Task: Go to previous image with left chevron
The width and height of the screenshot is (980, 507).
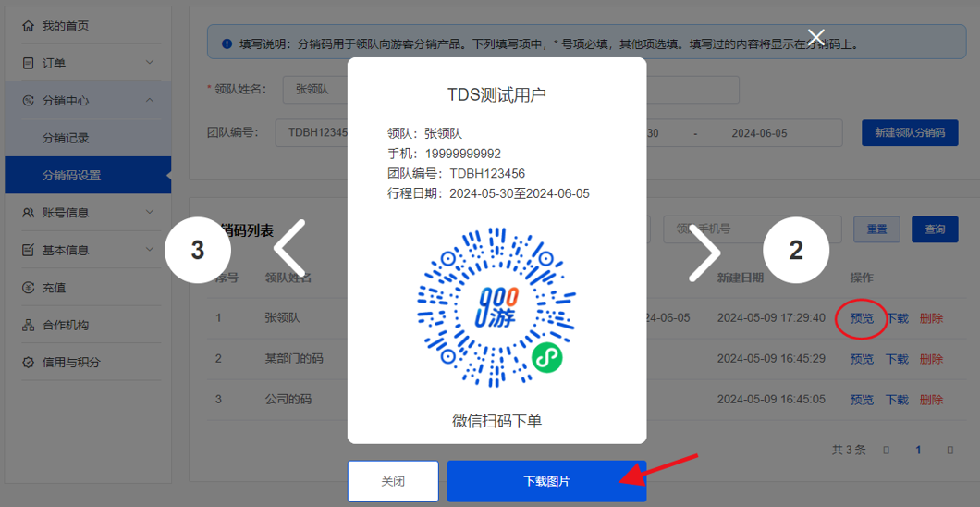Action: (288, 250)
